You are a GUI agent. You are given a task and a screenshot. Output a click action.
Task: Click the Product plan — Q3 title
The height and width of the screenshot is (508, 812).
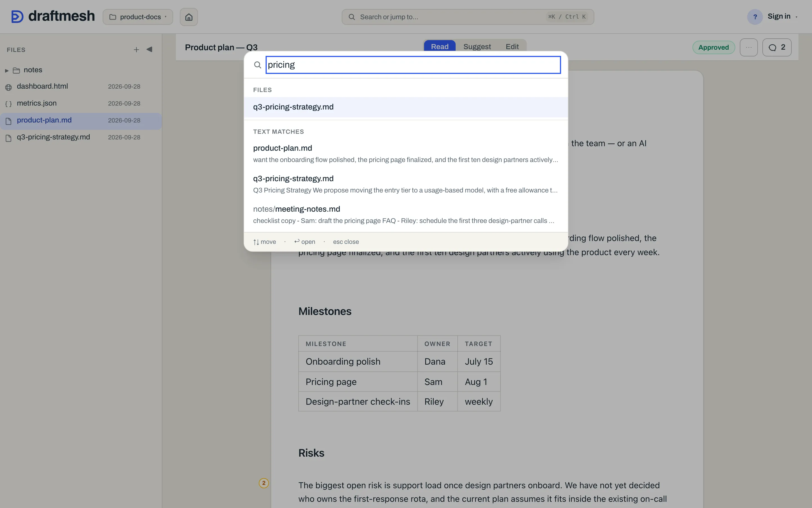221,47
